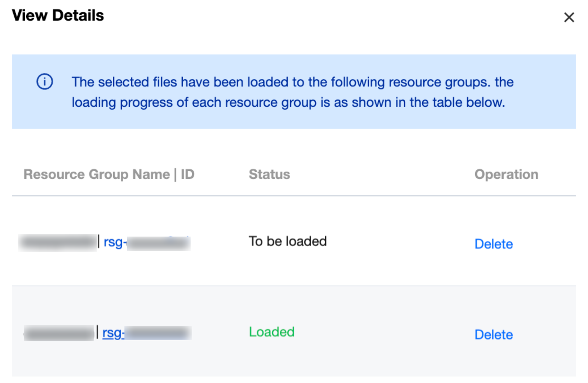588x383 pixels.
Task: Click the 'loading progress of each resource group' banner line
Action: point(288,102)
